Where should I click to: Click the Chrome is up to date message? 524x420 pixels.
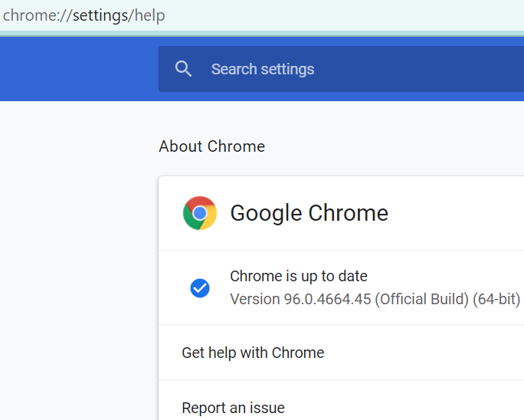pos(299,276)
